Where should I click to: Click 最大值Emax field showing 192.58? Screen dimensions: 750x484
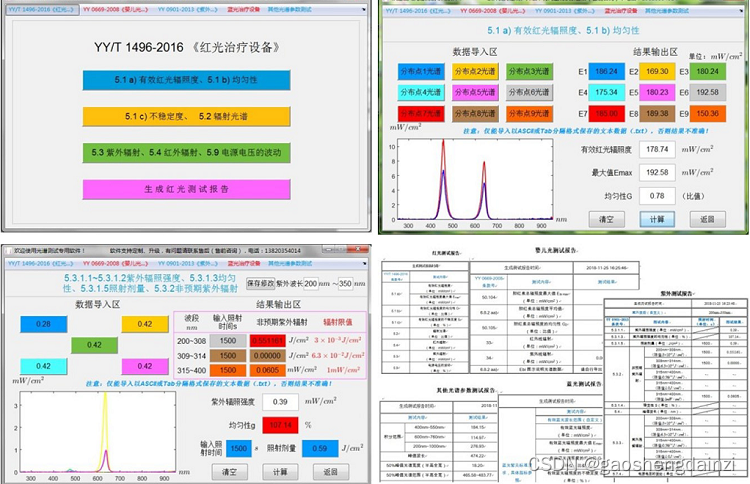click(657, 172)
